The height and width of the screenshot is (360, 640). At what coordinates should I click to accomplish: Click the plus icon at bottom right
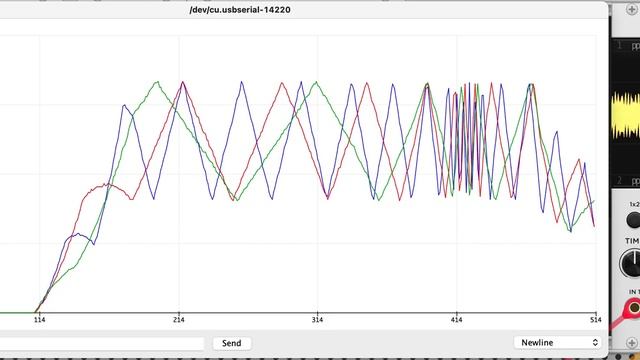click(x=632, y=343)
